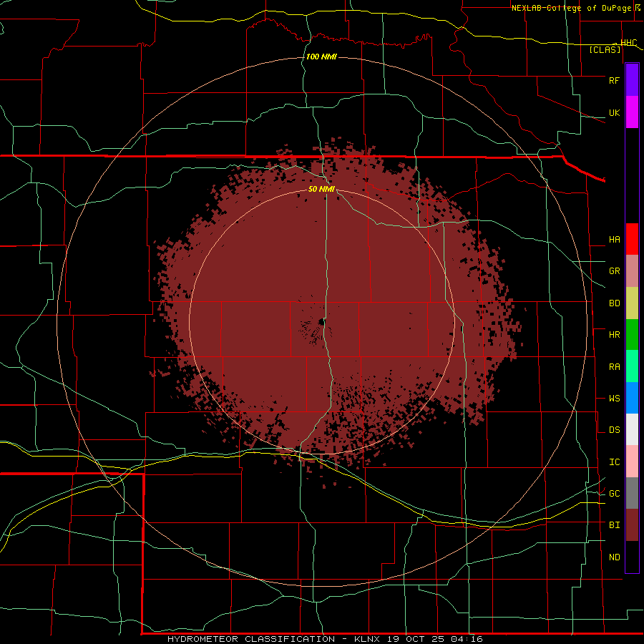This screenshot has width=644, height=644.
Task: Click the KLNX radar site center point
Action: [x=321, y=322]
